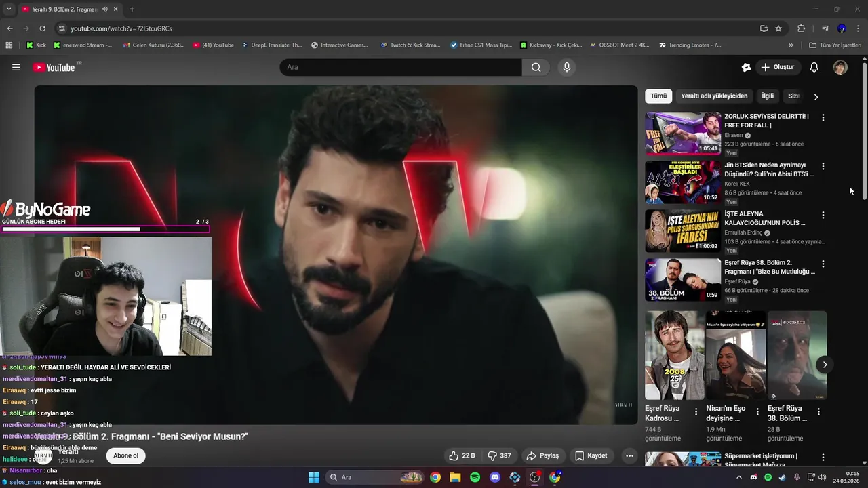Like the video with thumbs up
Image resolution: width=868 pixels, height=488 pixels.
tap(462, 455)
